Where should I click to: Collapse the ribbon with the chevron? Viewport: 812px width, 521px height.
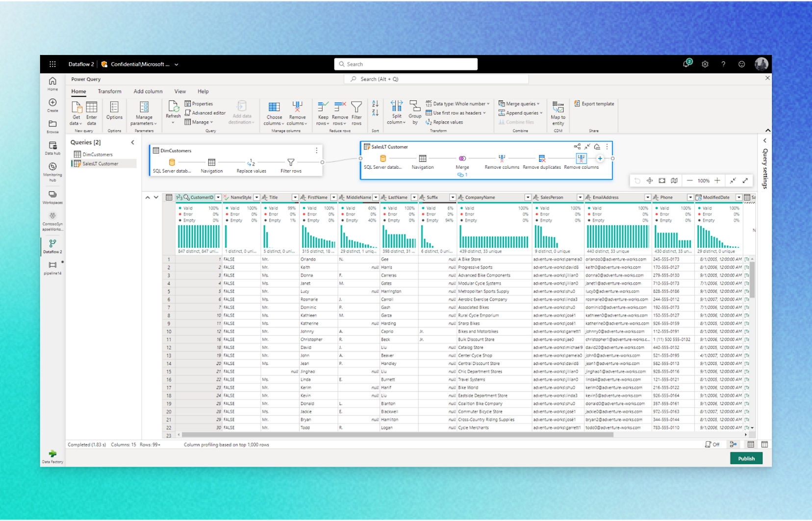click(767, 130)
